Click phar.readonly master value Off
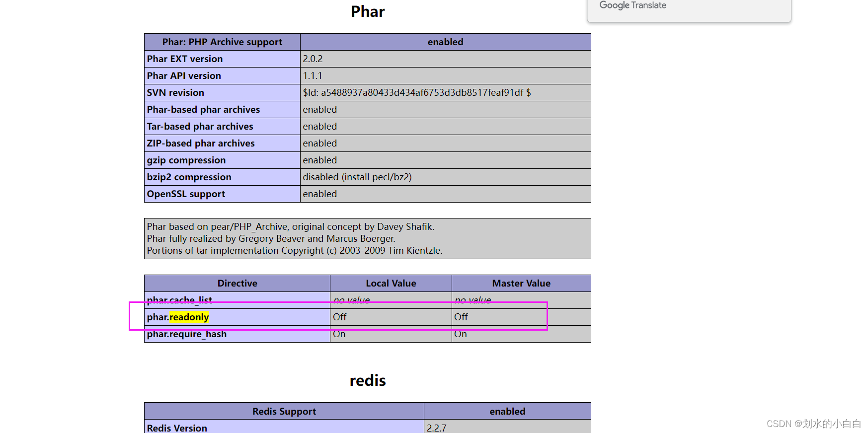The image size is (868, 433). 461,317
